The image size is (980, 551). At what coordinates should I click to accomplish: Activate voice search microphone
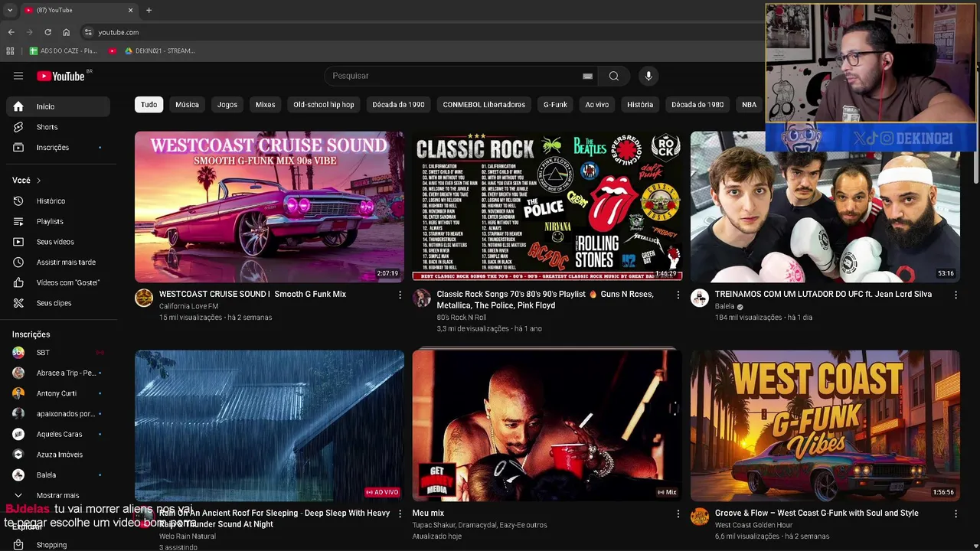click(648, 76)
